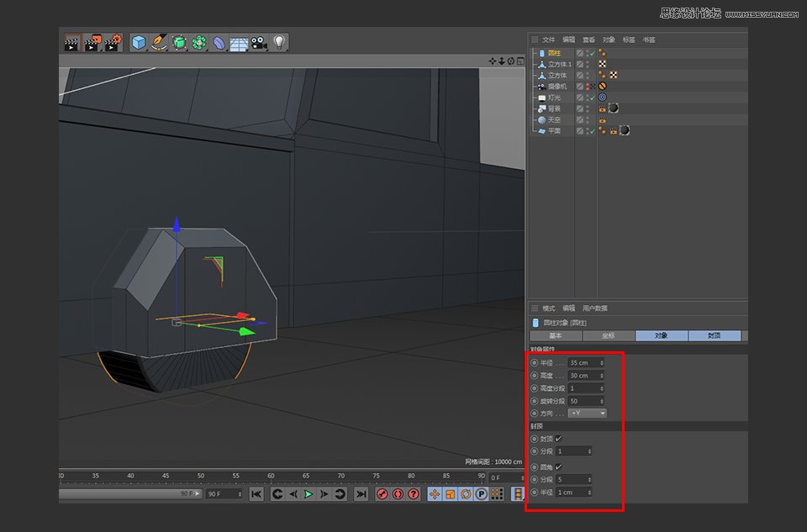807x532 pixels.
Task: Uncheck the 封顶 caps checkbox
Action: click(x=558, y=438)
